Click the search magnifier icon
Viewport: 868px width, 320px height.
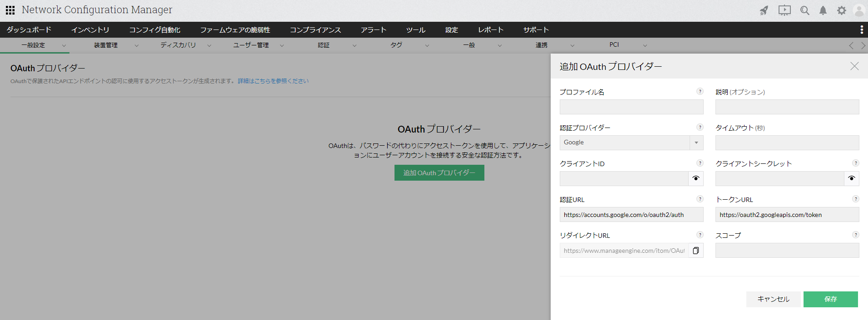click(x=805, y=10)
